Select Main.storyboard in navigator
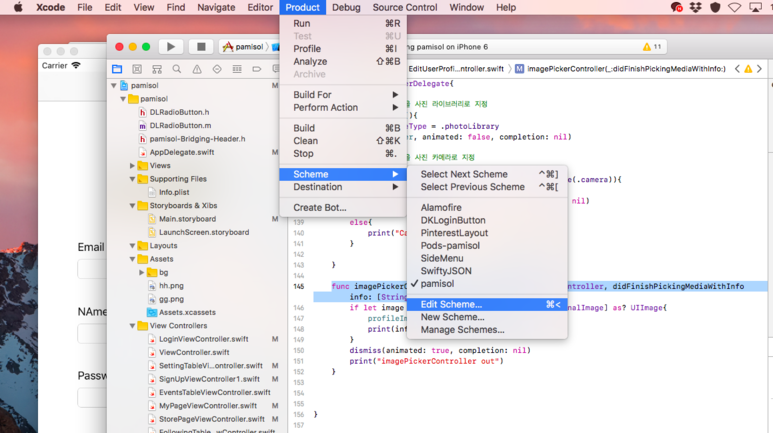This screenshot has width=773, height=433. coord(187,219)
